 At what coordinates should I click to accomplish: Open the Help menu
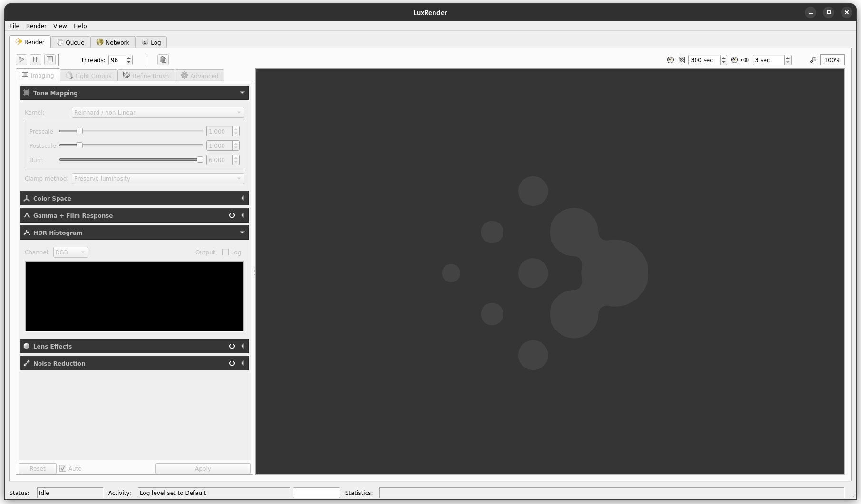coord(80,26)
